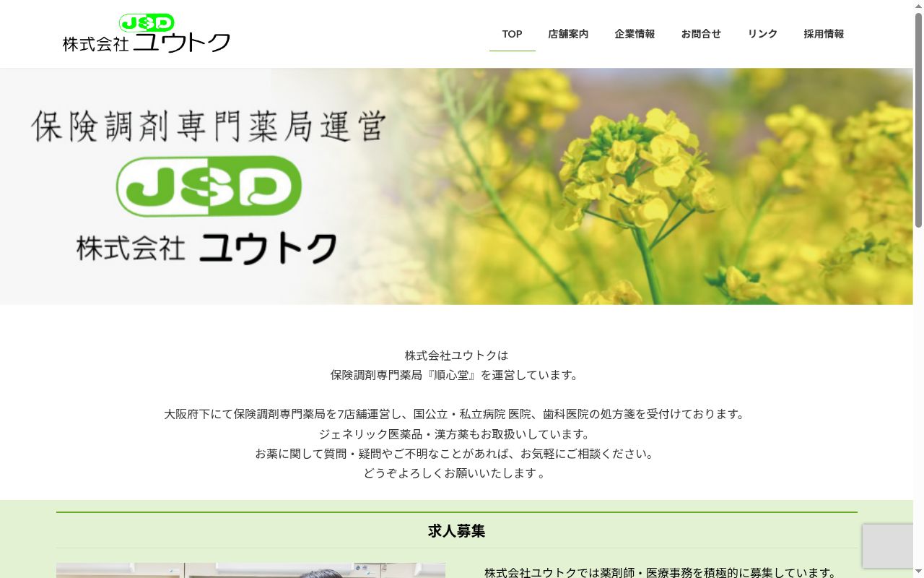The height and width of the screenshot is (578, 924).
Task: Click the hero banner with yellow flowers
Action: click(x=456, y=186)
